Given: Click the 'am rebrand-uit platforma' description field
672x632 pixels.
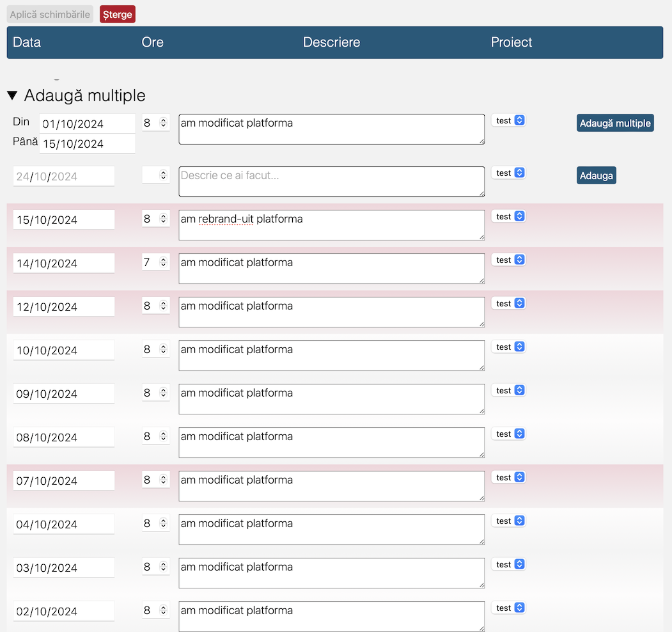Looking at the screenshot, I should (332, 225).
